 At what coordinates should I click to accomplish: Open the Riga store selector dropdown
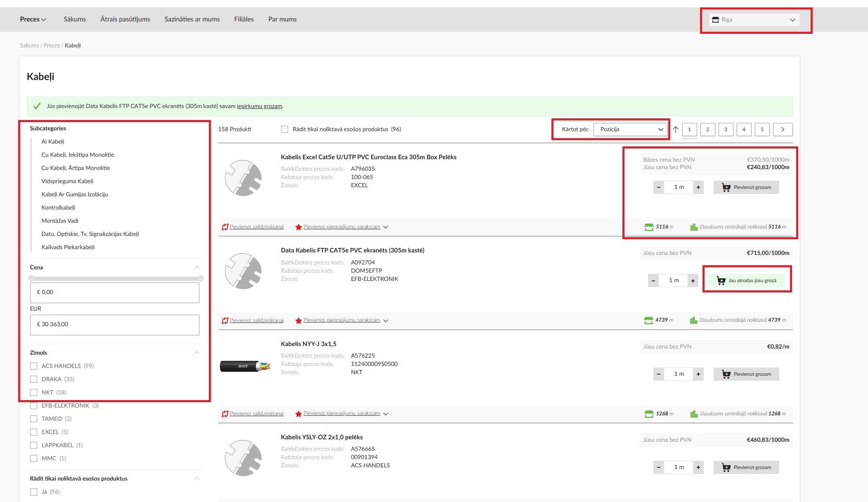[x=754, y=20]
